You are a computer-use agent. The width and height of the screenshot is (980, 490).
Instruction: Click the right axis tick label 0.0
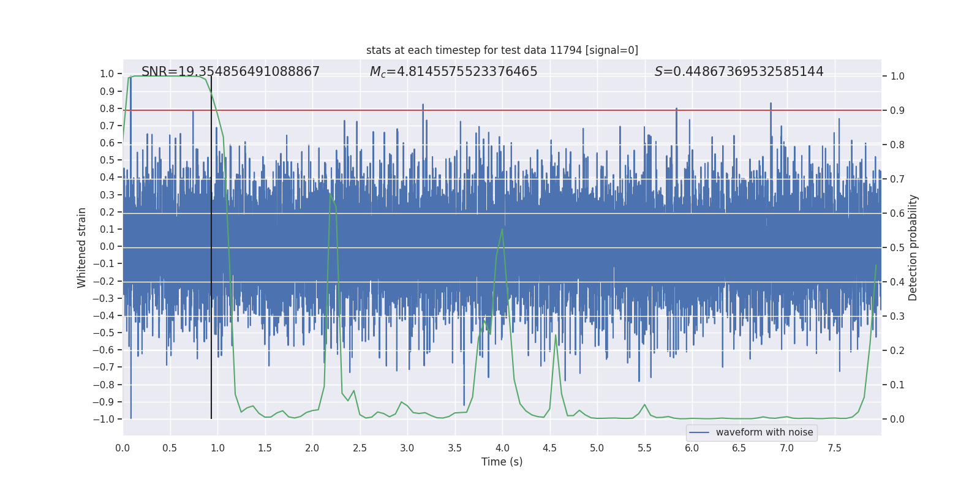[897, 420]
